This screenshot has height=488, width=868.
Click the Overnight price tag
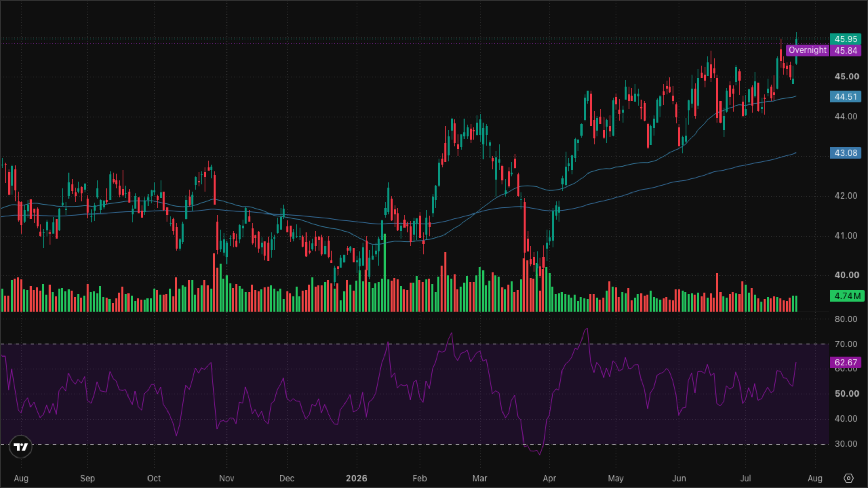(x=807, y=50)
